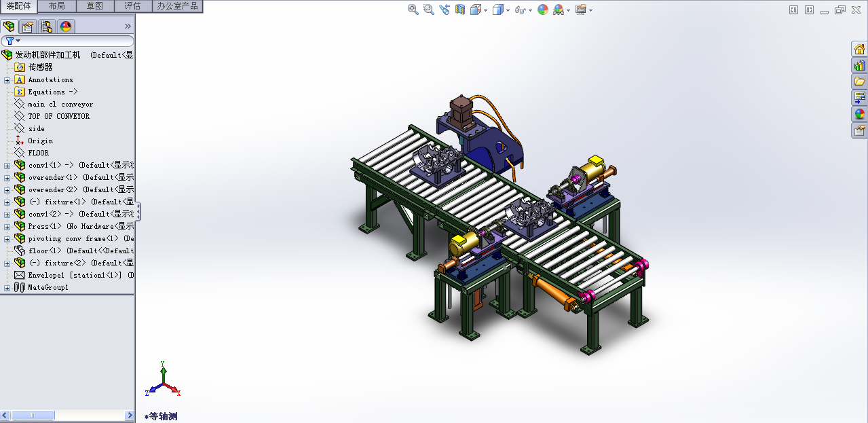Select the TOP OF CONVEYOR plane

pos(58,116)
